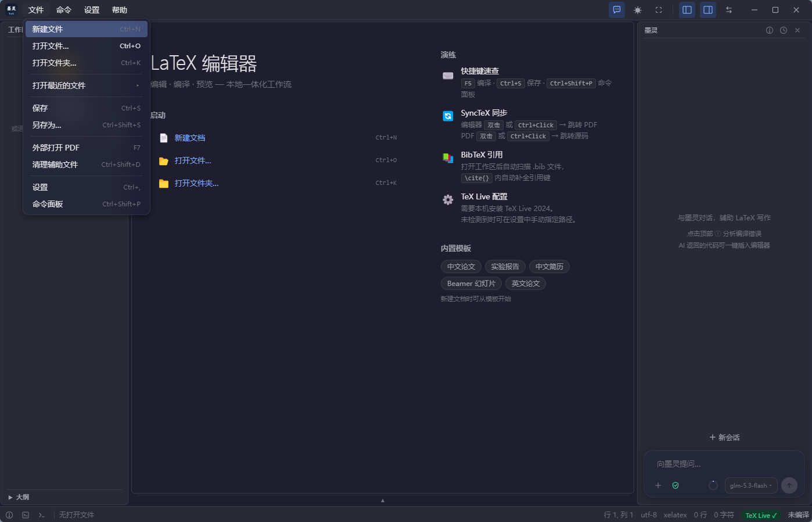812x522 pixels.
Task: Click the 打开文件... open-folder icon
Action: (x=164, y=161)
